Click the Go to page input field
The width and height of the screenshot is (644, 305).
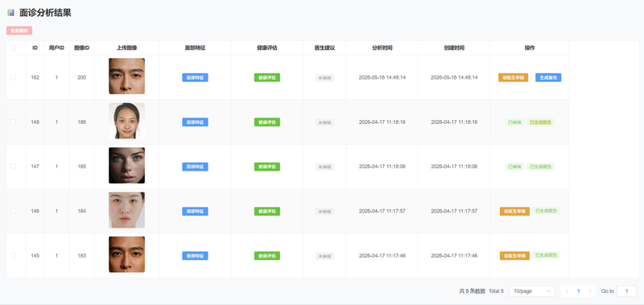[x=626, y=291]
